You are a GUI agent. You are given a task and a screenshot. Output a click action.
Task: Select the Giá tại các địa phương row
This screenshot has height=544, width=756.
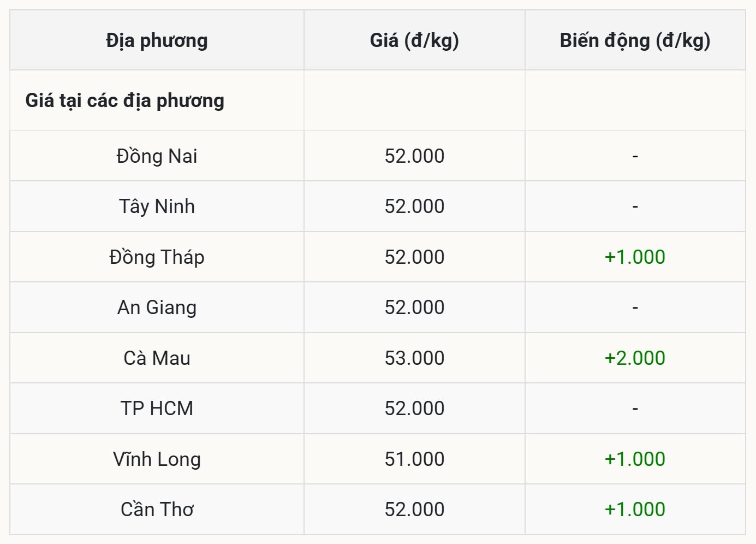[x=125, y=100]
